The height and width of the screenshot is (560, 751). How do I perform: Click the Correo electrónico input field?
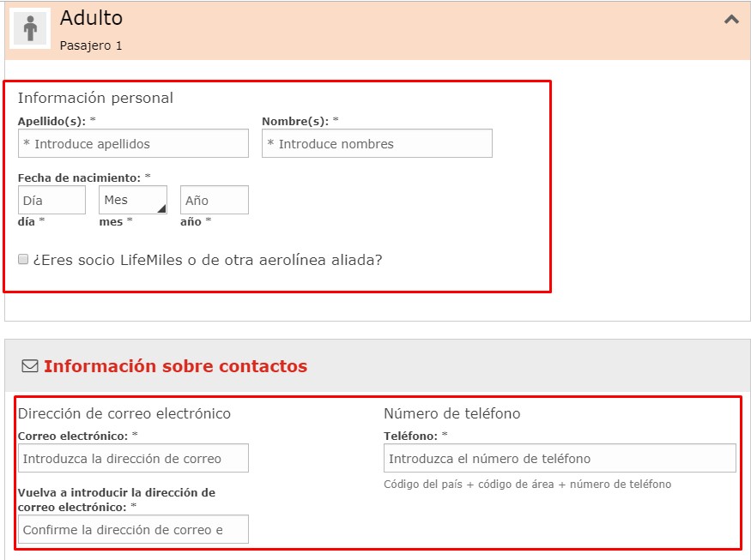click(133, 458)
